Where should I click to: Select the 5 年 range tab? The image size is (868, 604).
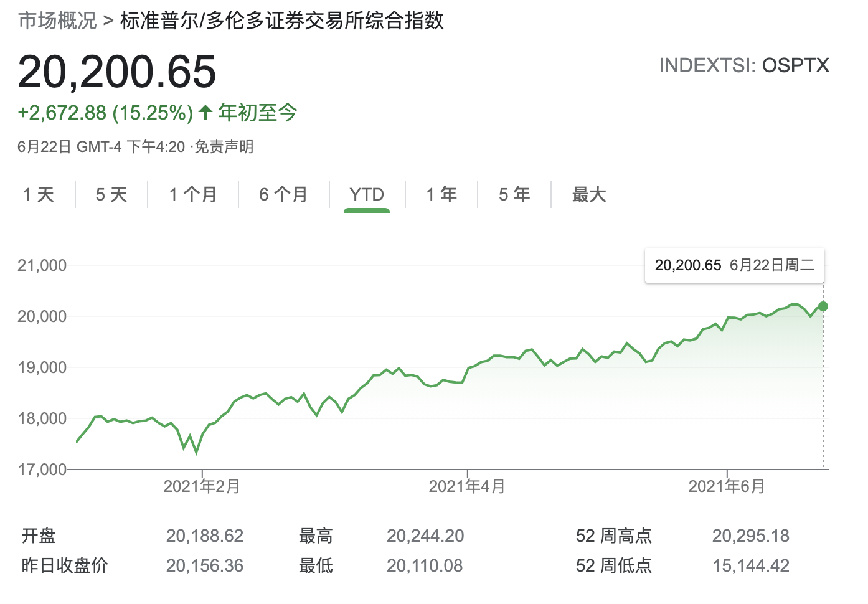514,195
